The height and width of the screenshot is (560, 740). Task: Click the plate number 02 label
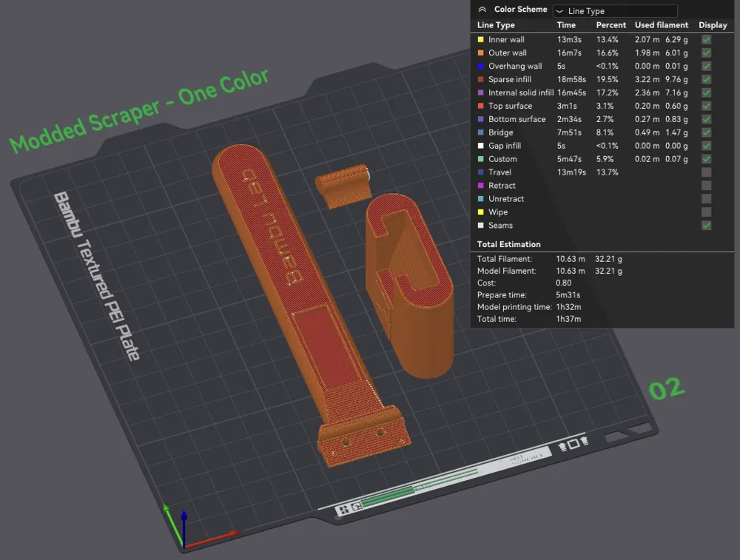pos(666,389)
